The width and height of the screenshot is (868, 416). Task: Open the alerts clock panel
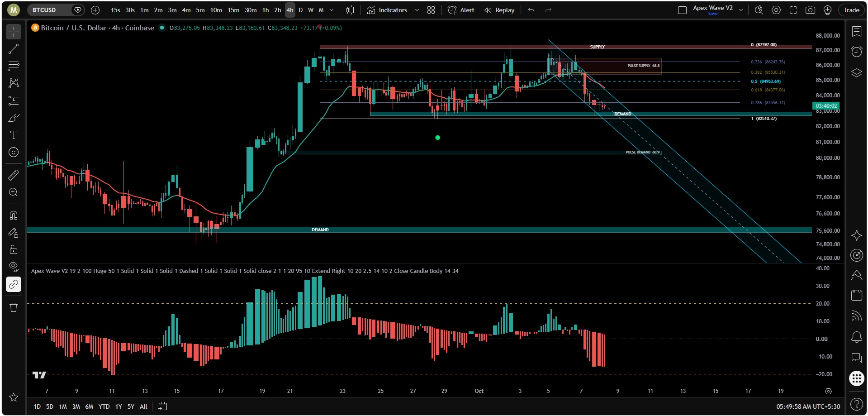click(857, 52)
